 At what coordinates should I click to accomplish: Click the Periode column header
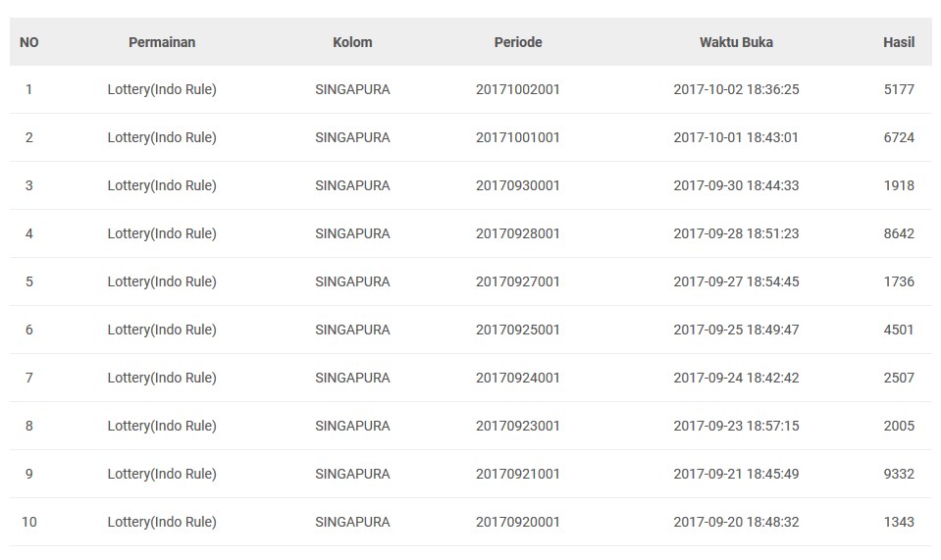coord(518,42)
